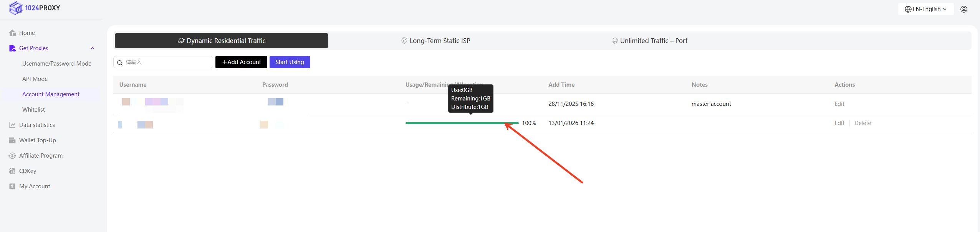Edit the master account row
Viewport: 980px width, 232px height.
[x=839, y=104]
